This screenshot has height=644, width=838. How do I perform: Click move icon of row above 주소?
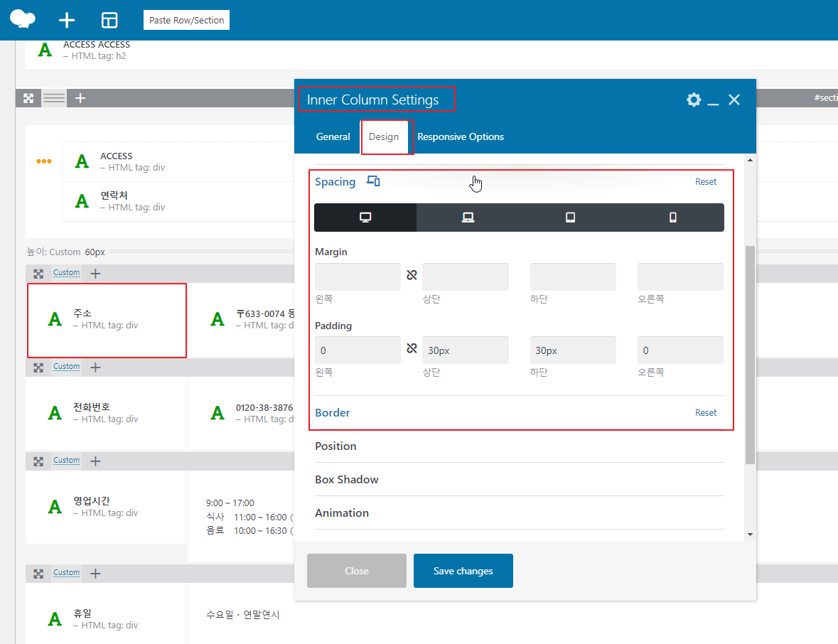pos(38,274)
